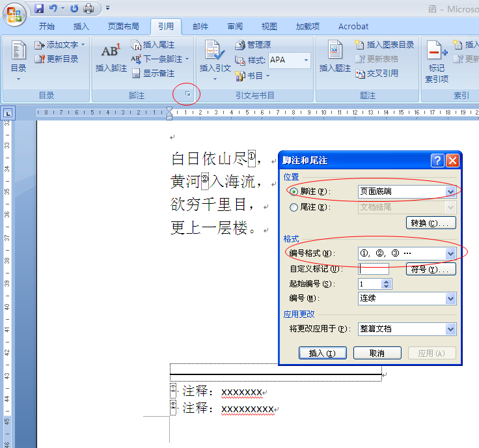Click the quick print icon
Image resolution: width=479 pixels, height=448 pixels.
coord(89,8)
